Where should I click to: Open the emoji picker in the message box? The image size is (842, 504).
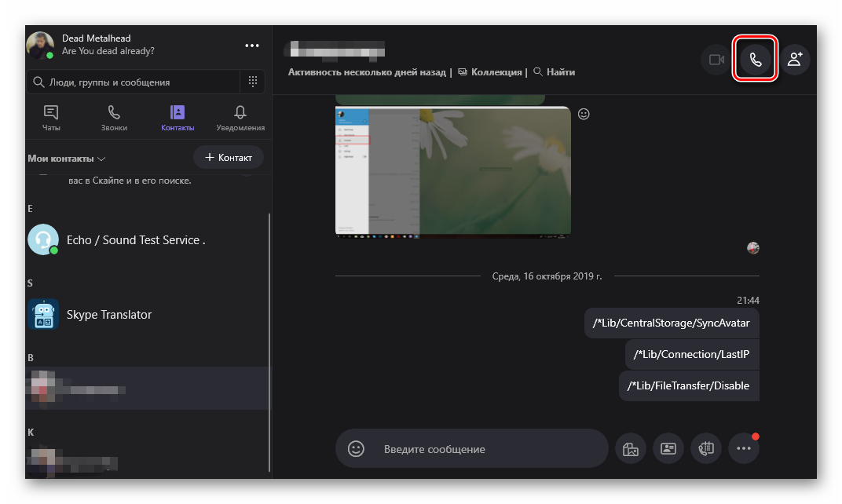point(357,449)
